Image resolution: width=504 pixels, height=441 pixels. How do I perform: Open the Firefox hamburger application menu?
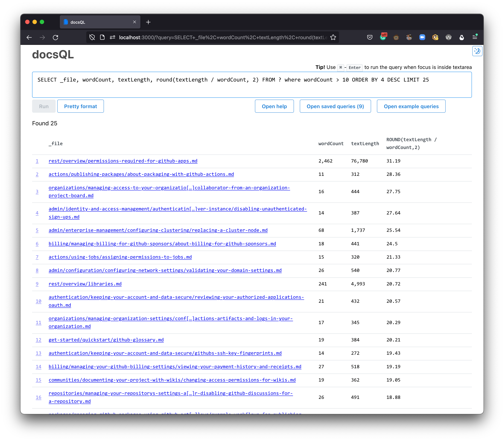click(x=475, y=37)
